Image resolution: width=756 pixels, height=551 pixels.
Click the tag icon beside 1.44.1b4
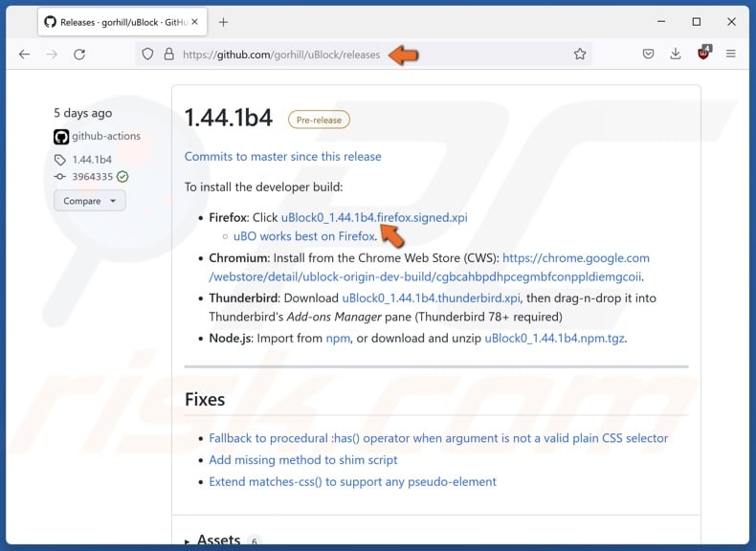tap(59, 160)
